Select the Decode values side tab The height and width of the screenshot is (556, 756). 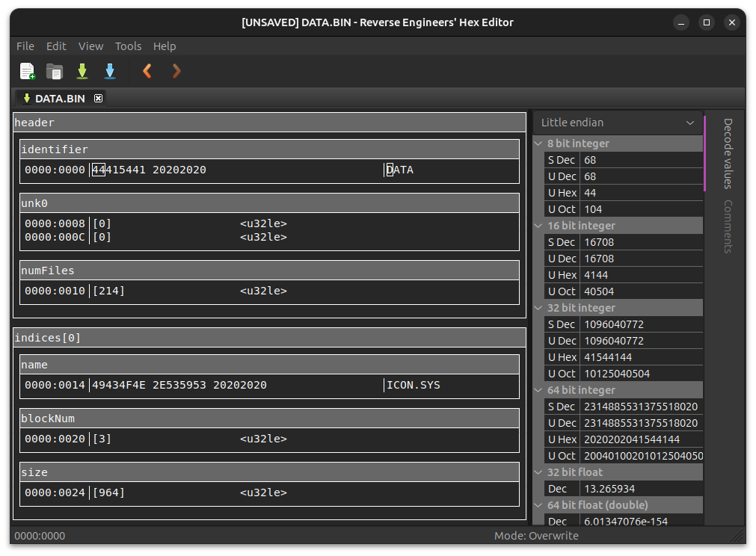728,153
